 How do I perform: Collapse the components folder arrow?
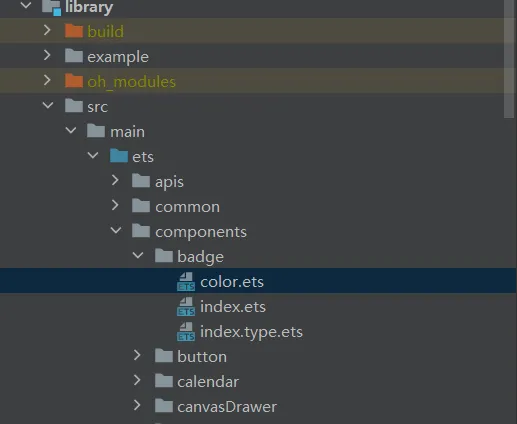click(x=116, y=231)
